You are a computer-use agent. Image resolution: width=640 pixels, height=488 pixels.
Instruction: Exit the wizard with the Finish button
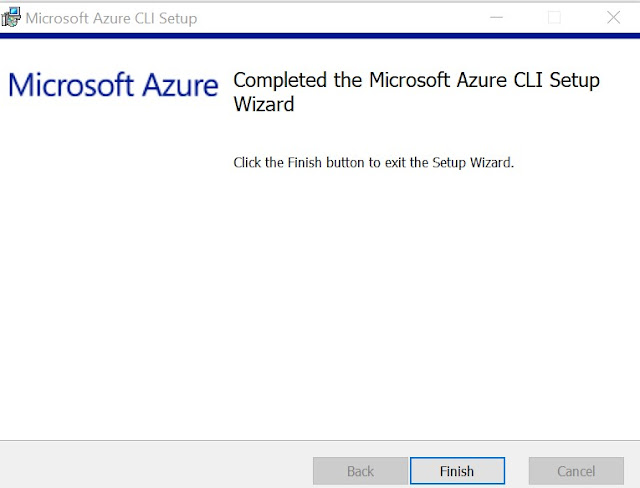coord(457,471)
